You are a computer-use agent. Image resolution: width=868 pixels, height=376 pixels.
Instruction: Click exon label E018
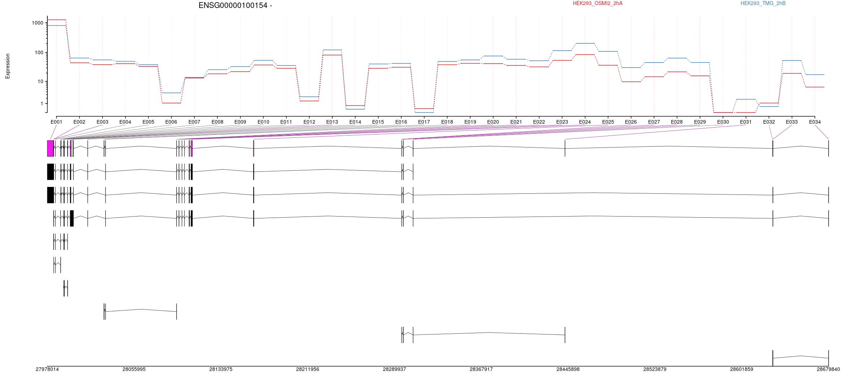point(447,122)
